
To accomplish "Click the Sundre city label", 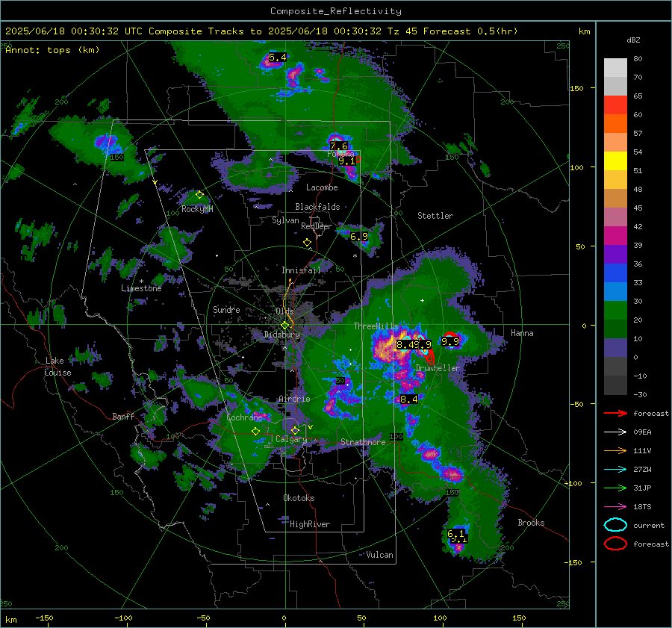I will click(x=226, y=309).
